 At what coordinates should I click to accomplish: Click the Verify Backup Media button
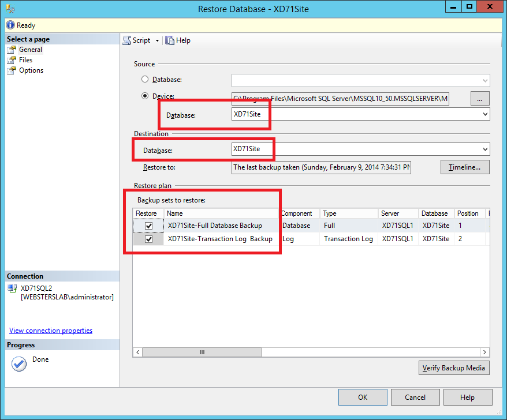click(453, 368)
